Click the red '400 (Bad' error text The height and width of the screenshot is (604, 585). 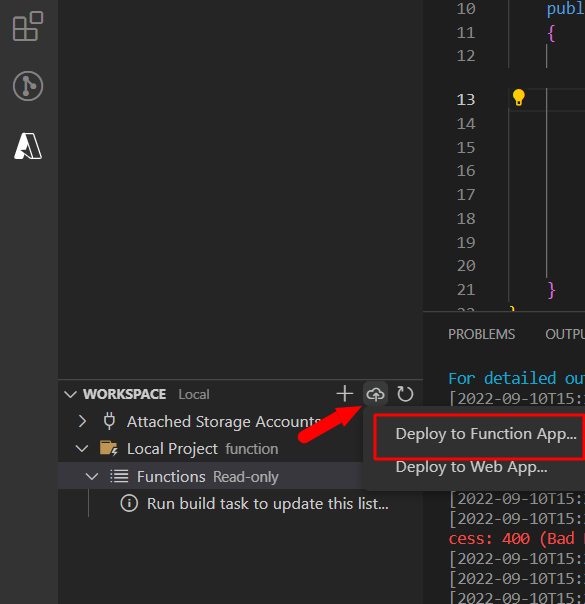pyautogui.click(x=538, y=539)
